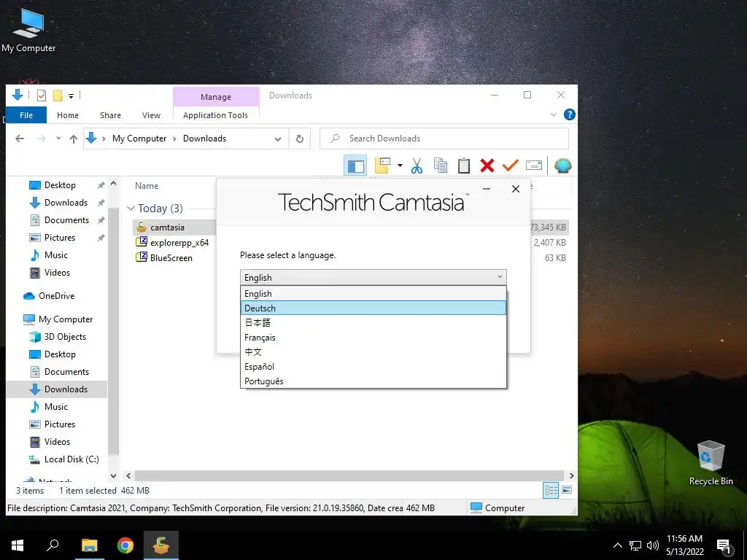Switch to details view layout icon
Viewport: 747px width, 560px height.
[551, 490]
